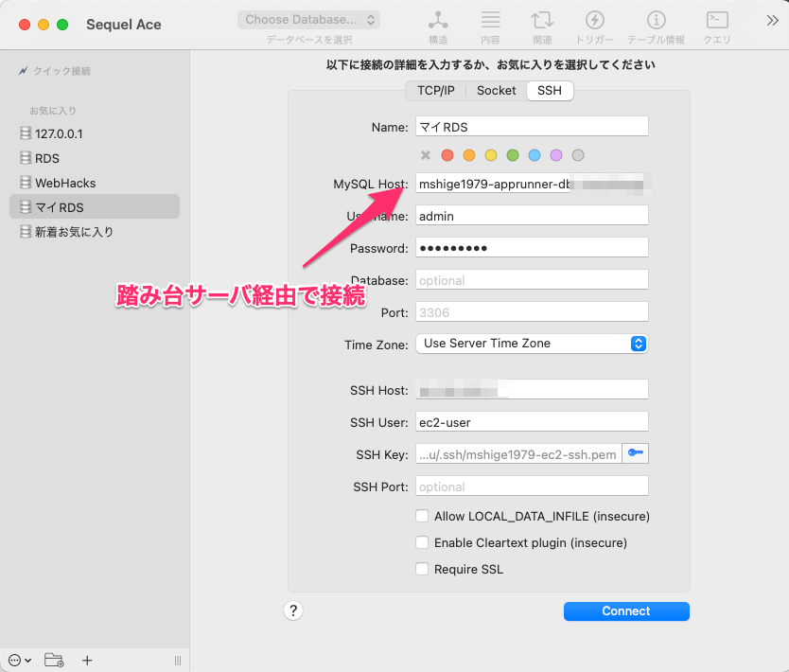Image resolution: width=789 pixels, height=672 pixels.
Task: Open the Time Zone dropdown
Action: (x=532, y=344)
